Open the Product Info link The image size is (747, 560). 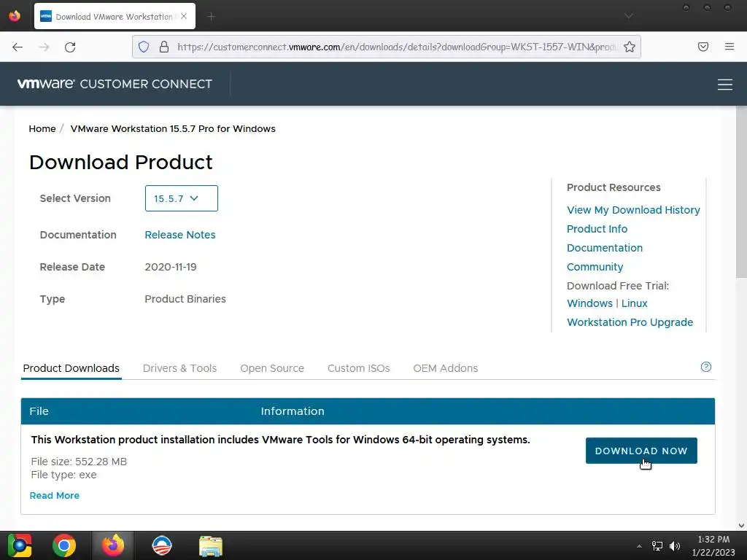597,229
